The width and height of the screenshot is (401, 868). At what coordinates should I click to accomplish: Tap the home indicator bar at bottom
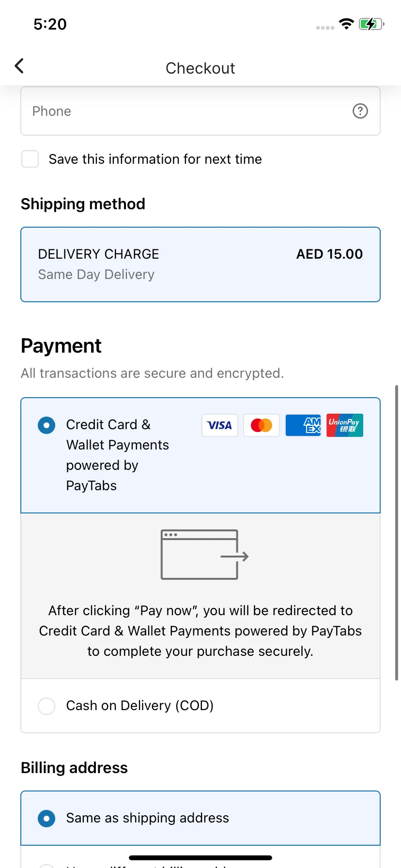(200, 858)
